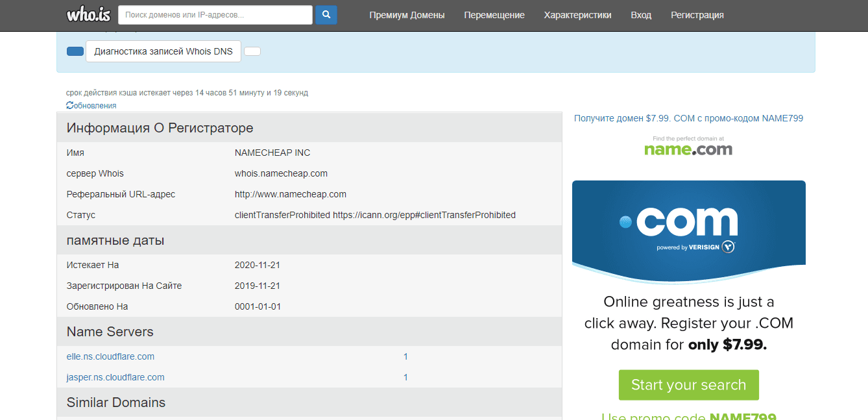Open the jasper.ns.cloudflare.com name server link
The height and width of the screenshot is (420, 868).
(115, 377)
